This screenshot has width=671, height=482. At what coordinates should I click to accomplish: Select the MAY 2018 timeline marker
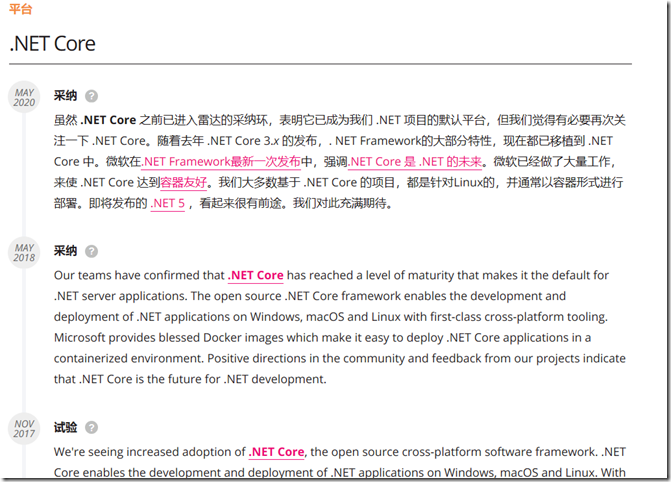(24, 253)
